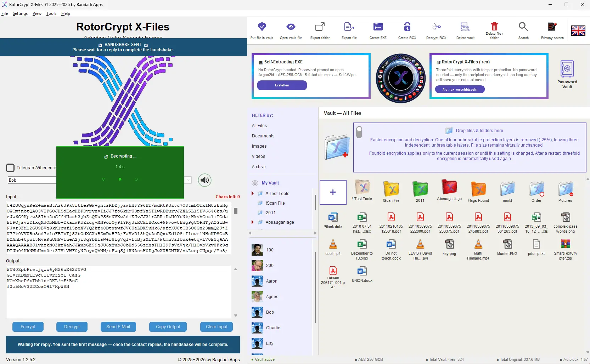This screenshot has height=364, width=590.
Task: Click the Send E-Mail button
Action: (x=118, y=327)
